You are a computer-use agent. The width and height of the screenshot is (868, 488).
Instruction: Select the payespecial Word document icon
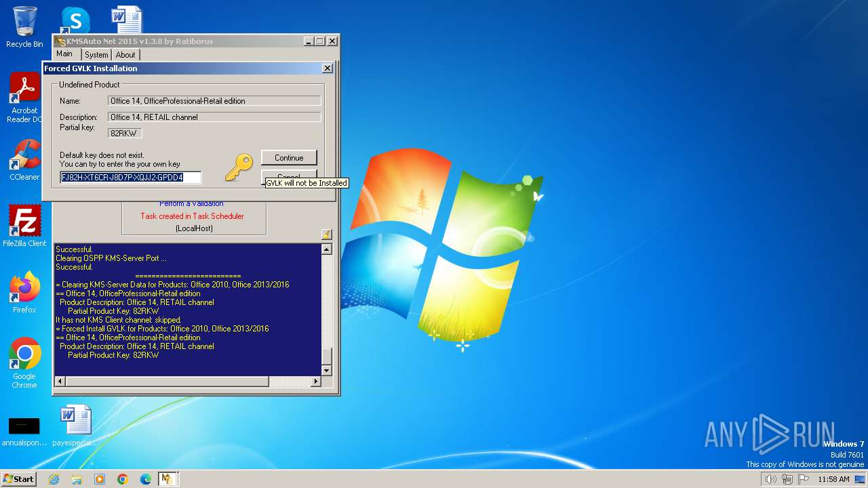coord(75,426)
